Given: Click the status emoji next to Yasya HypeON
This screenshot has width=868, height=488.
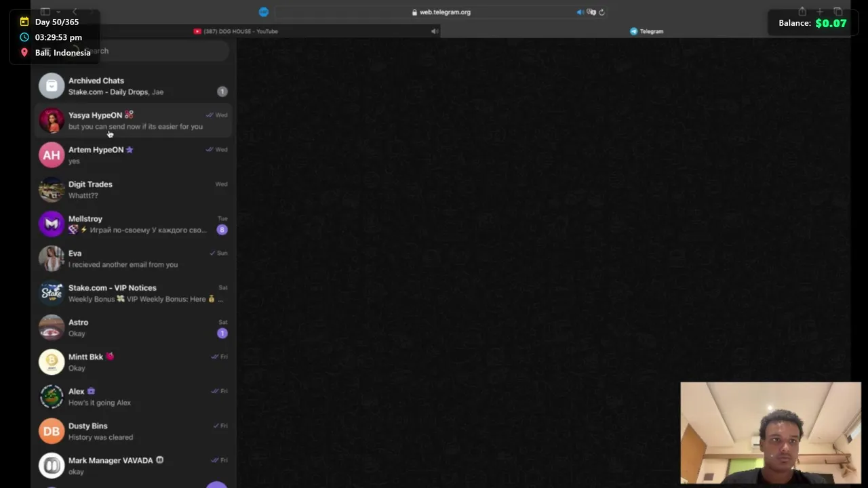Looking at the screenshot, I should click(129, 115).
